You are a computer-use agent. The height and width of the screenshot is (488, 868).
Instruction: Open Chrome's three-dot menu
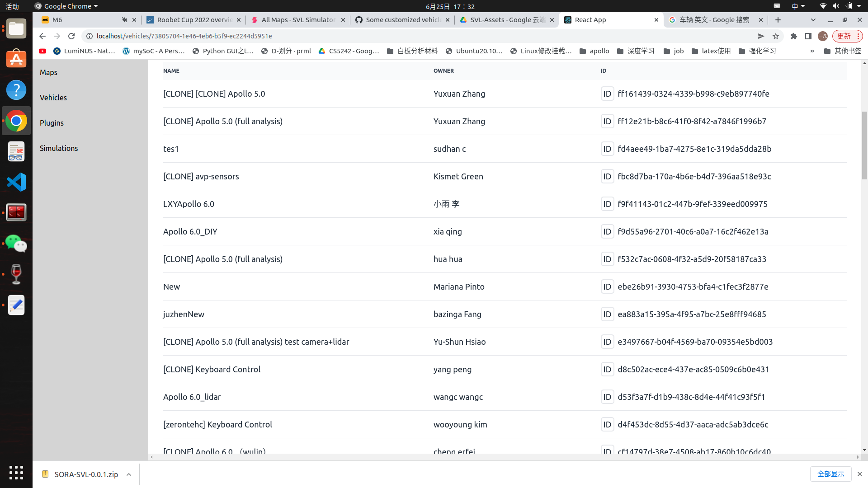pos(859,36)
